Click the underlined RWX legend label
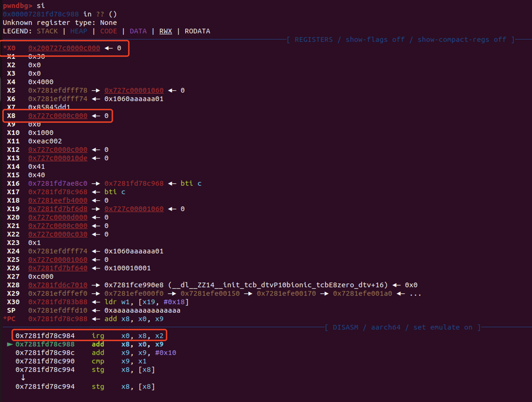The height and width of the screenshot is (402, 532). tap(166, 31)
